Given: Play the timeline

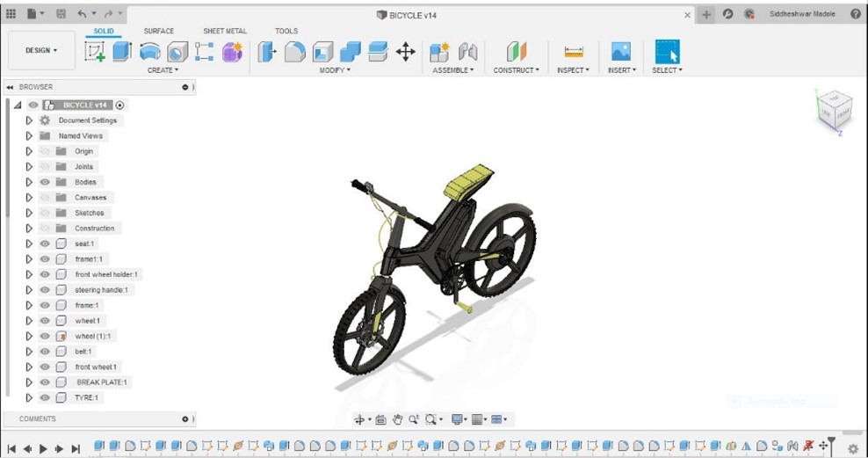Looking at the screenshot, I should click(43, 448).
